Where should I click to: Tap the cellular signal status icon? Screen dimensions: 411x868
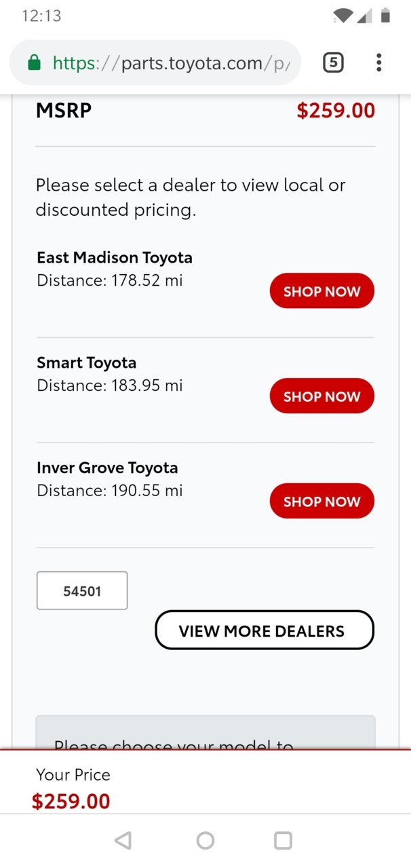[364, 16]
